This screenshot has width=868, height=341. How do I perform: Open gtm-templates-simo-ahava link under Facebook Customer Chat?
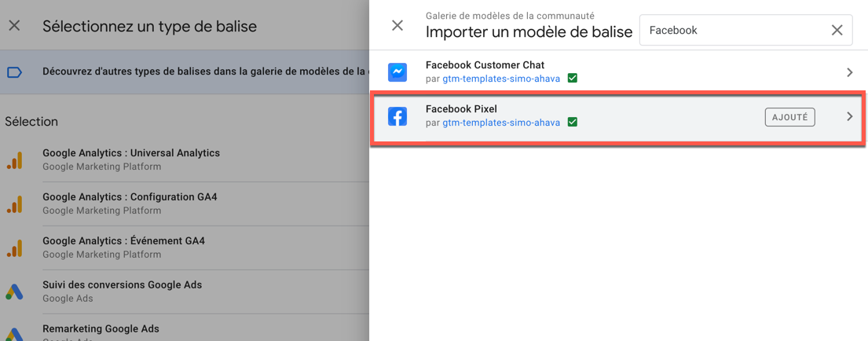(501, 79)
